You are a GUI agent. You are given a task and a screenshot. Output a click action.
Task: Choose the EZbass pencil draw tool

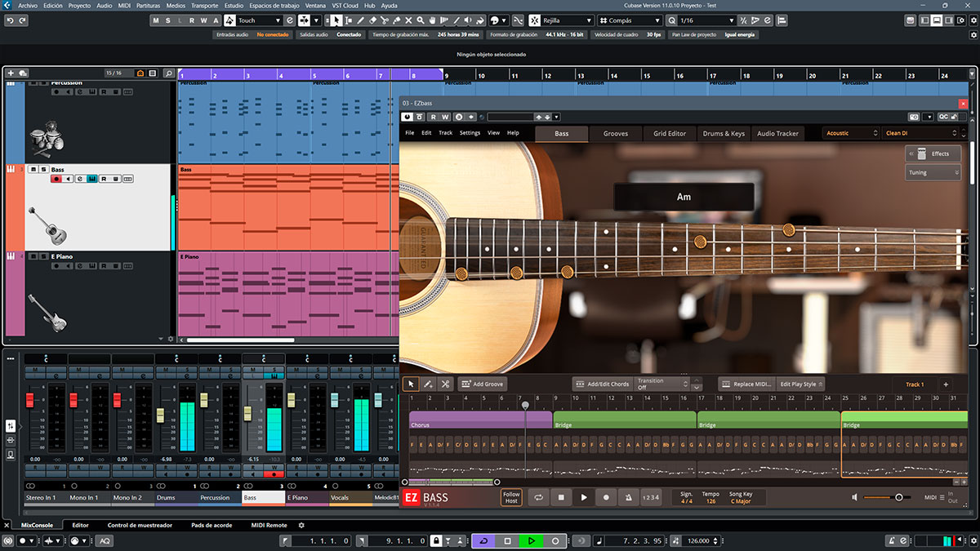(428, 384)
